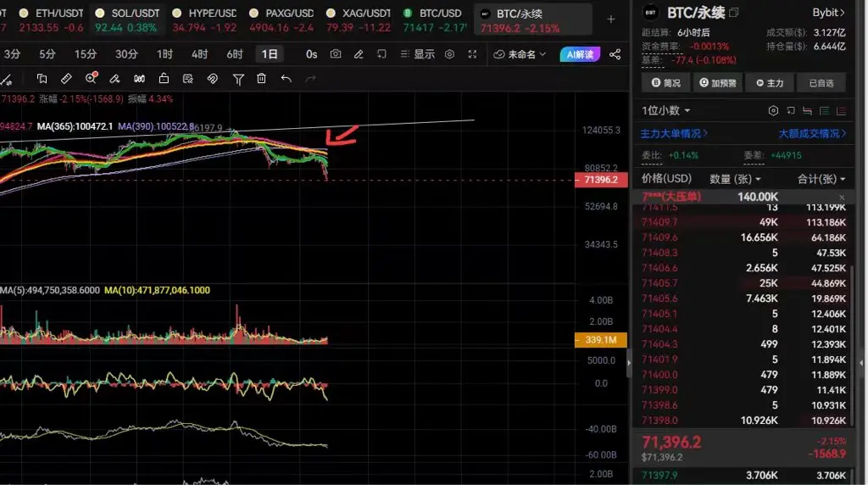The height and width of the screenshot is (485, 868).
Task: Switch order book to swap layout icon
Action: click(807, 111)
